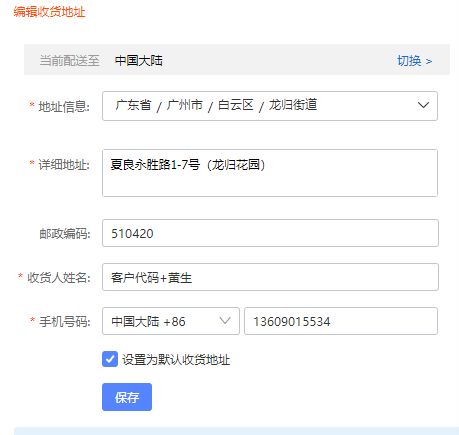Click the blue 保存 button

point(127,397)
